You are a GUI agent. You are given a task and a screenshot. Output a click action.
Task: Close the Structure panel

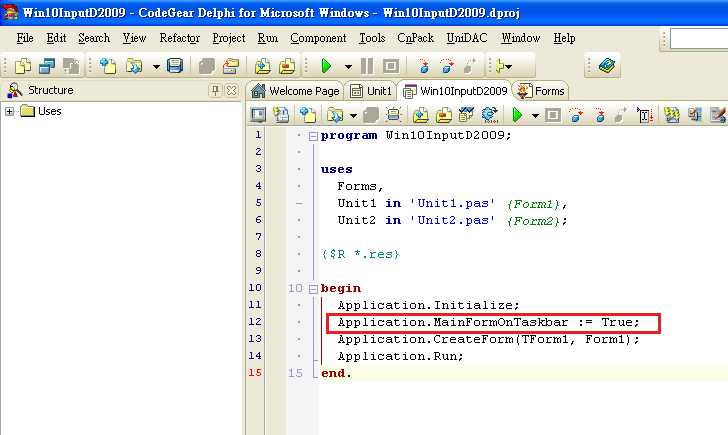231,90
